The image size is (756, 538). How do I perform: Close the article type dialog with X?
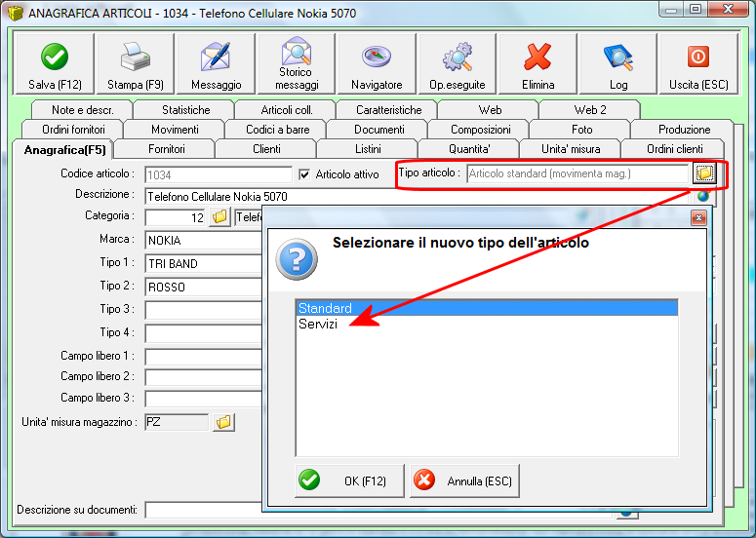pos(698,218)
